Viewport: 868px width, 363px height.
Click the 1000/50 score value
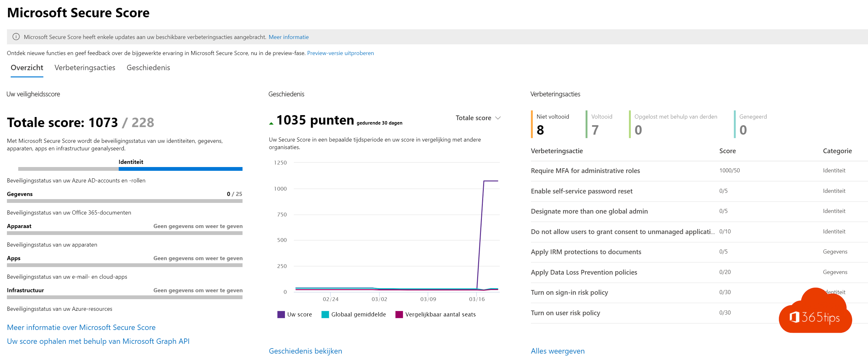tap(729, 170)
